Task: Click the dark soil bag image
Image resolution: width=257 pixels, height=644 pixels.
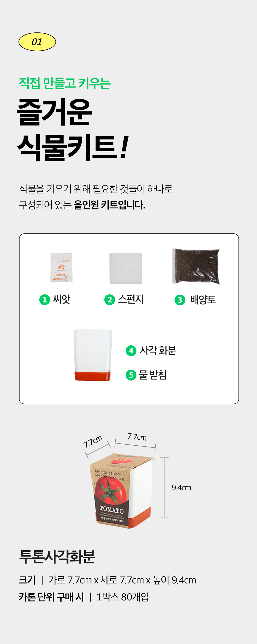Action: pyautogui.click(x=196, y=266)
